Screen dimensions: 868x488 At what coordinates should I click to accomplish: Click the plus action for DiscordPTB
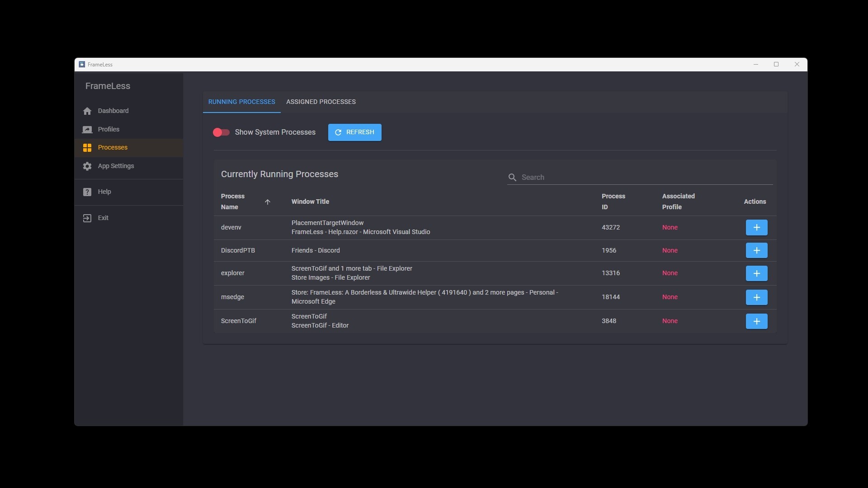tap(756, 250)
